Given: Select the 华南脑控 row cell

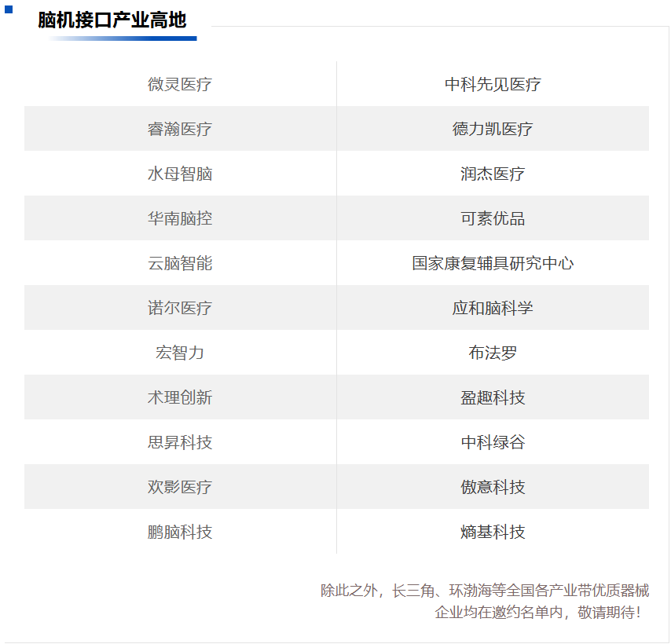Looking at the screenshot, I should click(180, 218).
